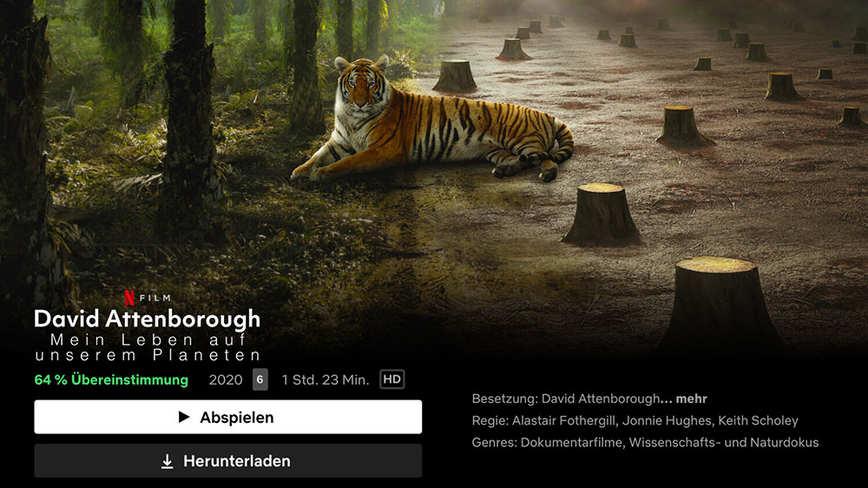This screenshot has width=868, height=488.
Task: Open David Attenborough in Besetzung
Action: pyautogui.click(x=601, y=399)
